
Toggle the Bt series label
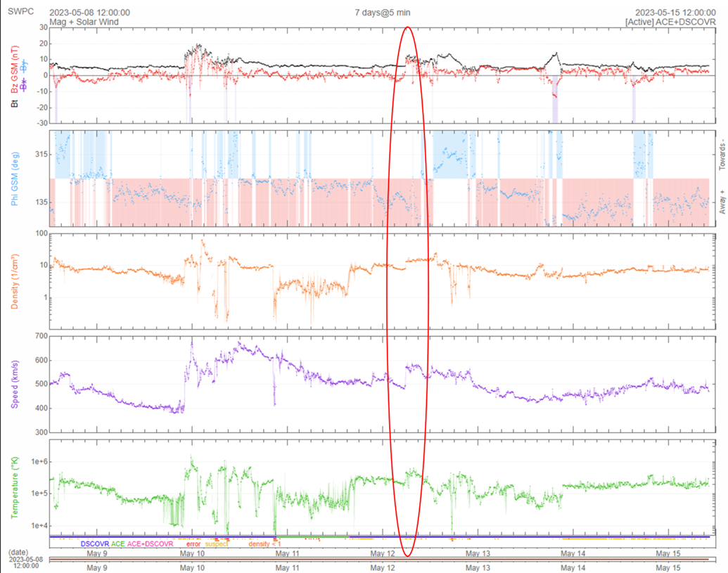point(15,103)
